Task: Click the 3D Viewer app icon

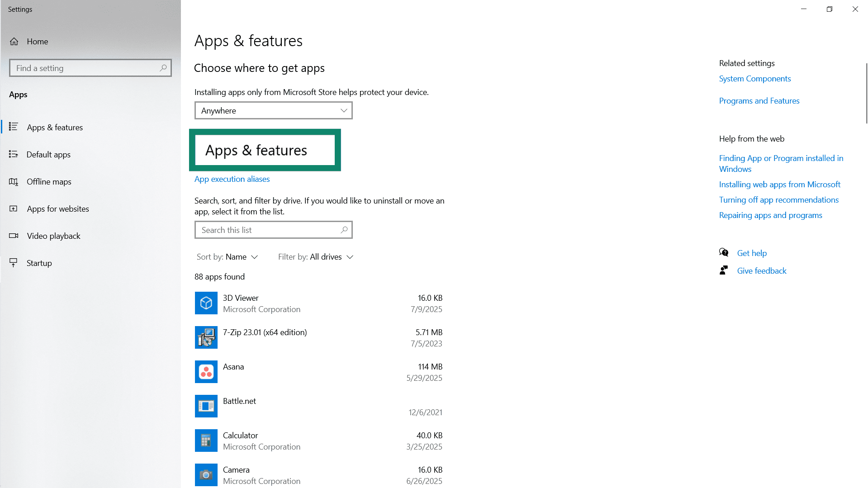Action: pyautogui.click(x=206, y=303)
